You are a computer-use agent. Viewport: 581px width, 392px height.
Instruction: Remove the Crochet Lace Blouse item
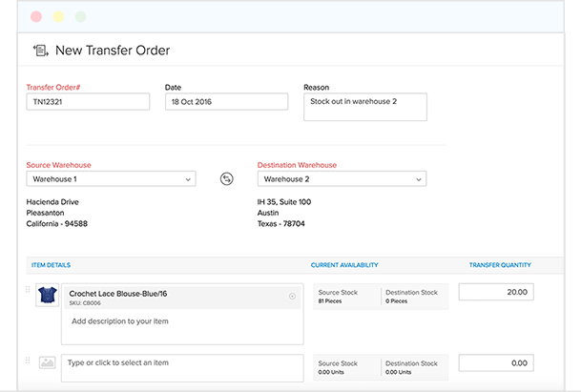[292, 297]
